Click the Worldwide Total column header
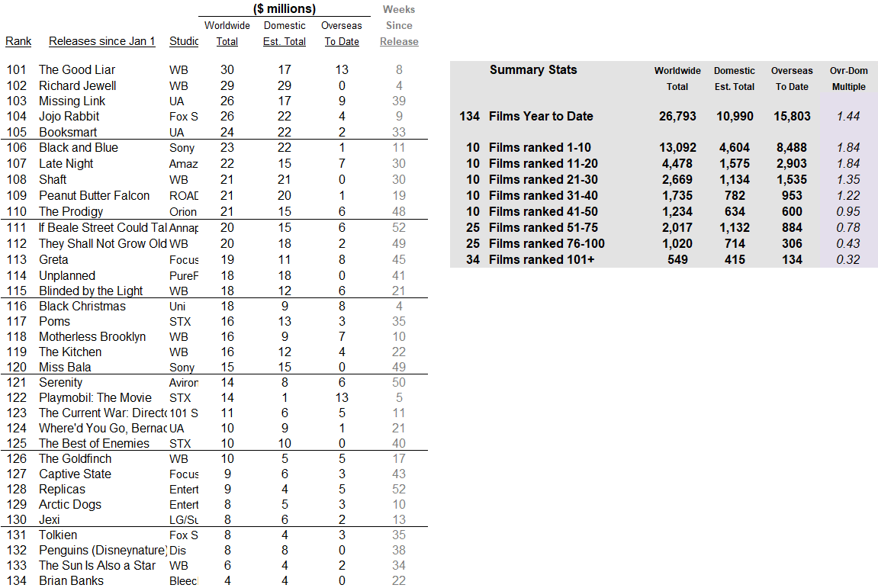Screen dimensions: 878x588 tap(227, 34)
